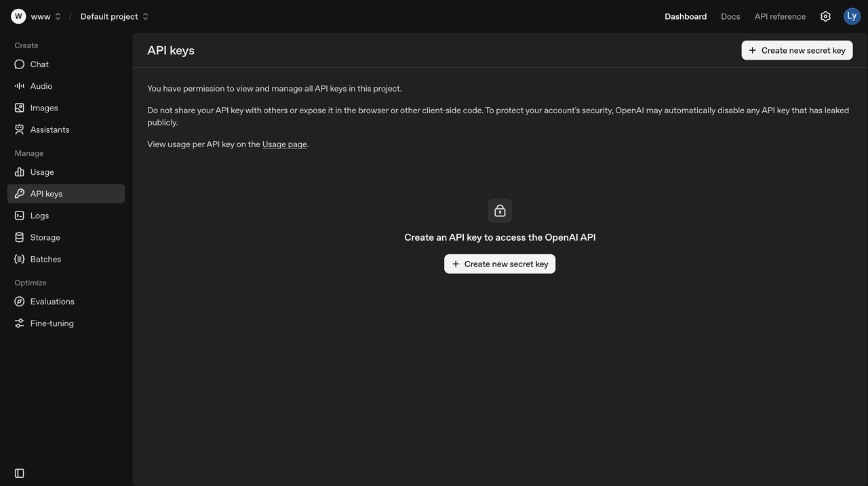Click the Chat bubble icon in sidebar
The height and width of the screenshot is (486, 868).
(x=20, y=64)
